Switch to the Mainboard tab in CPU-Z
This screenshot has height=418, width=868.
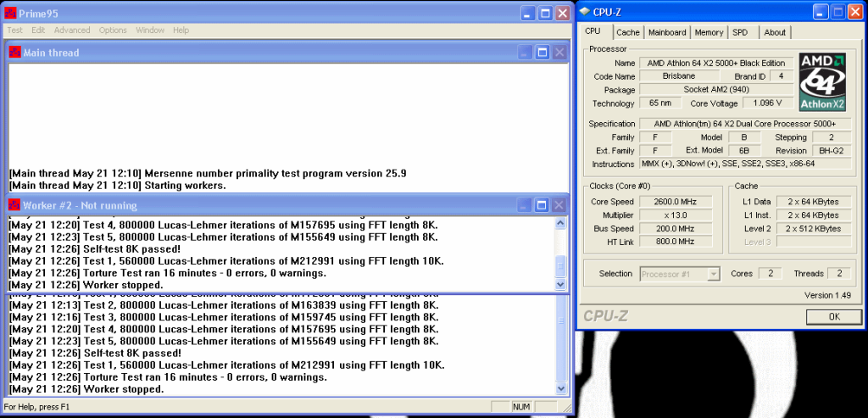[667, 33]
